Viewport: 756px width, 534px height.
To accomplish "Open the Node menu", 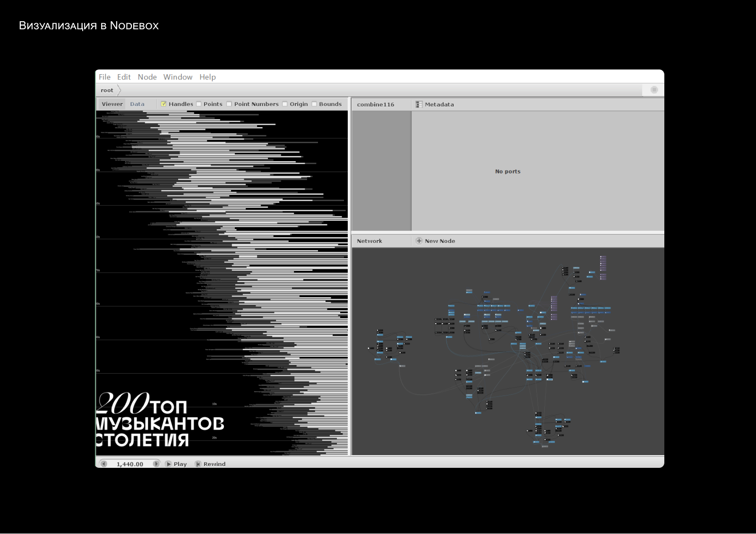I will point(147,77).
